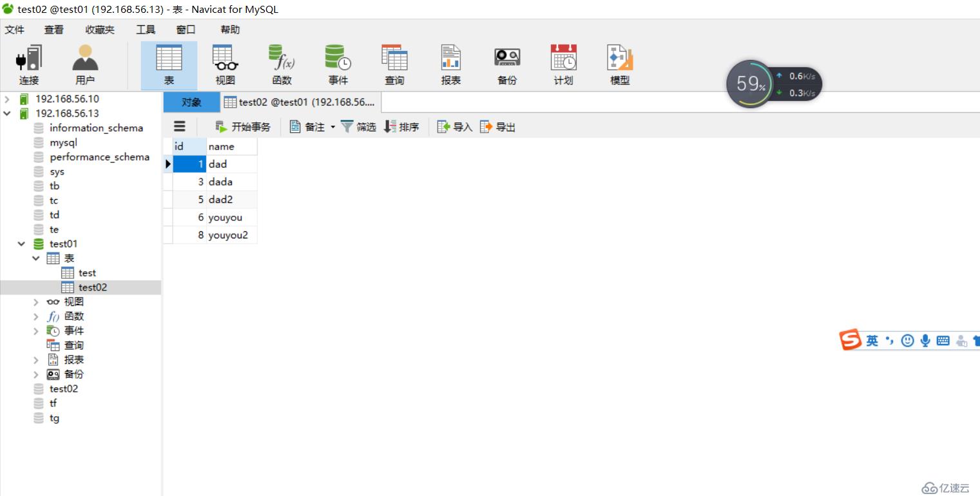Open the 函数 (Function) toolbar icon
This screenshot has width=980, height=496.
[x=282, y=65]
